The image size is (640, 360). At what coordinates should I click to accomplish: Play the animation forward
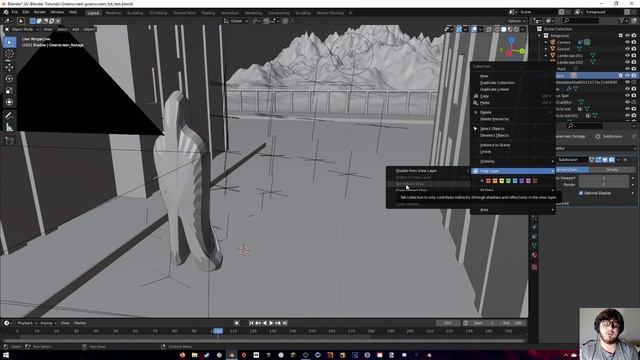point(271,323)
